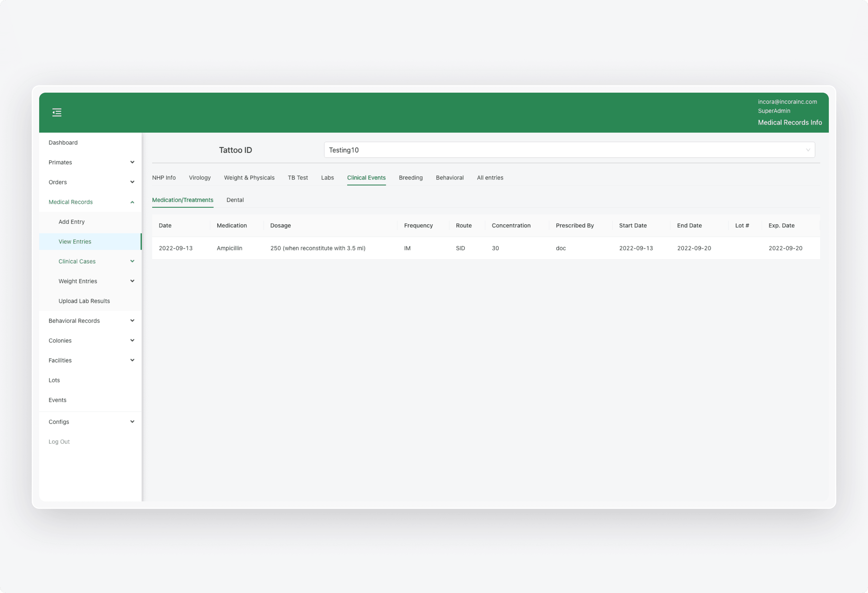
Task: Open Upload Lab Results
Action: pos(84,301)
